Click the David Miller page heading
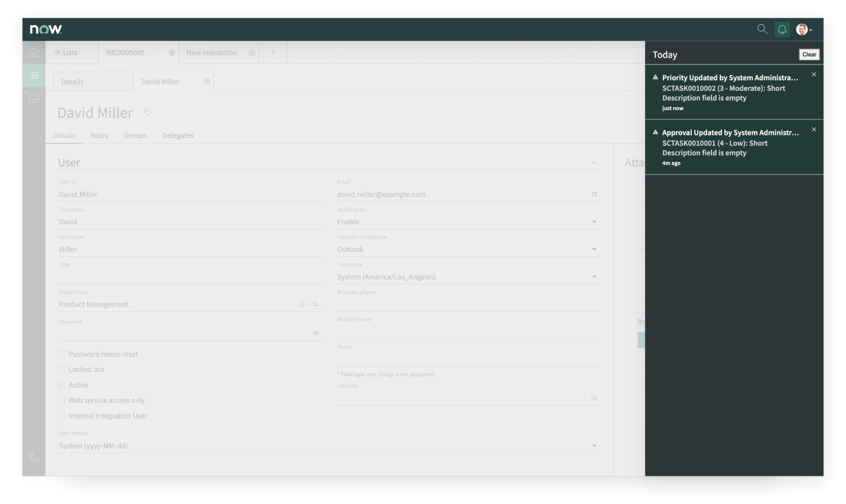846x504 pixels. 95,113
